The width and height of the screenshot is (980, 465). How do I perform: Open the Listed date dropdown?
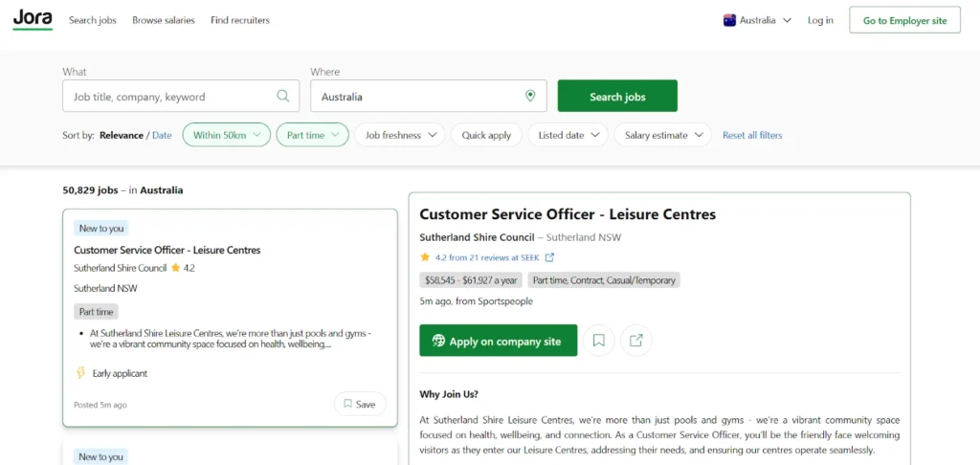(x=568, y=135)
